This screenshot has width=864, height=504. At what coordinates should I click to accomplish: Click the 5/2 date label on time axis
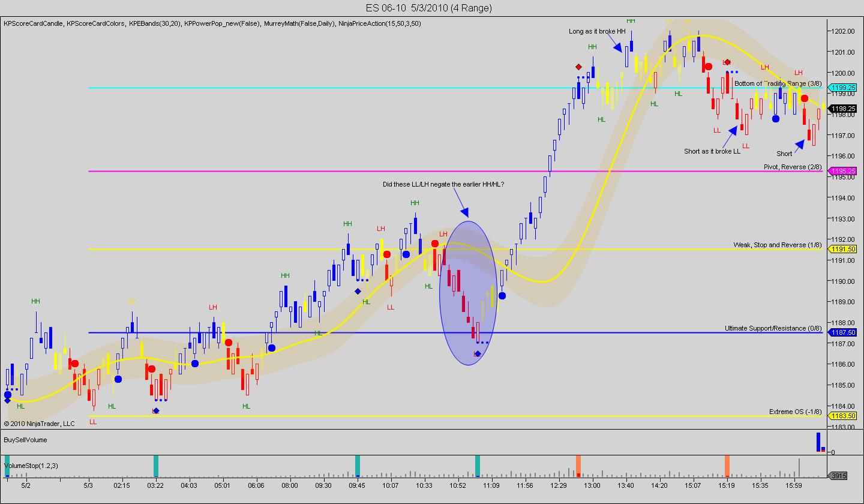pos(26,485)
